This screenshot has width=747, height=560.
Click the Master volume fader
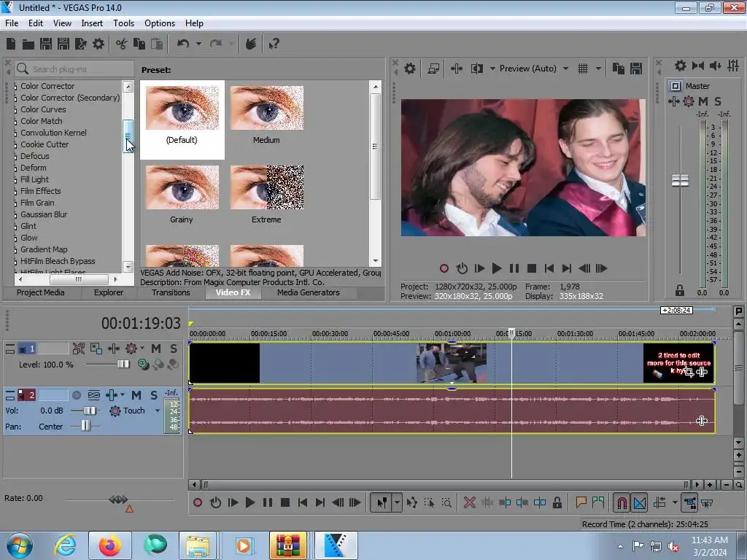tap(680, 180)
